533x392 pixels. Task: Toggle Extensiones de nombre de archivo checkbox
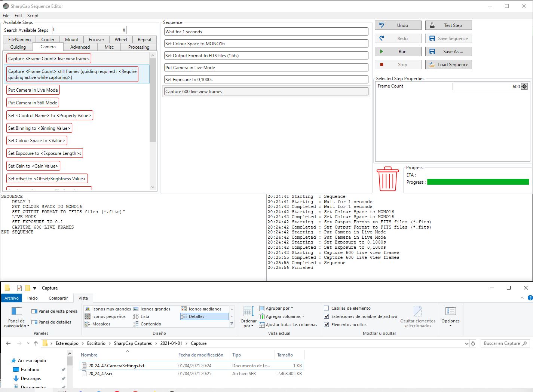[327, 316]
